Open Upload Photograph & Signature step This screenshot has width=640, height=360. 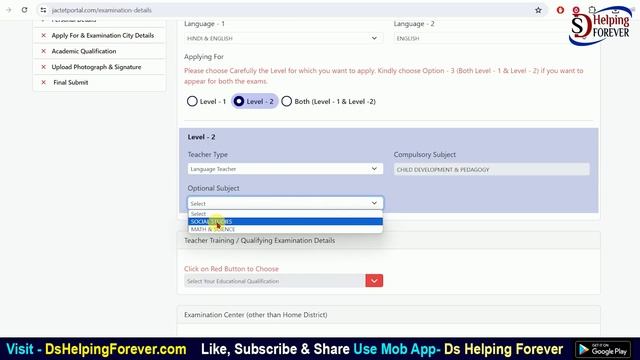click(x=96, y=67)
